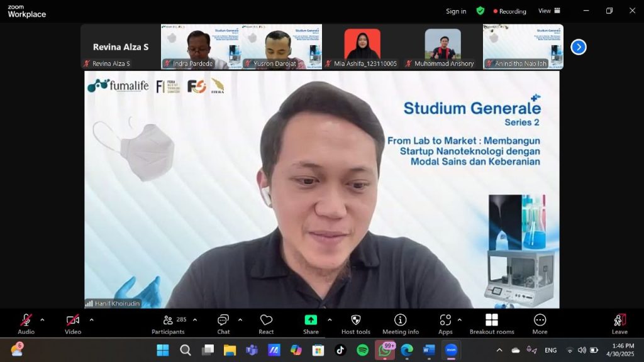Click the blue arrow to see more participants
The height and width of the screenshot is (362, 644).
coord(578,47)
